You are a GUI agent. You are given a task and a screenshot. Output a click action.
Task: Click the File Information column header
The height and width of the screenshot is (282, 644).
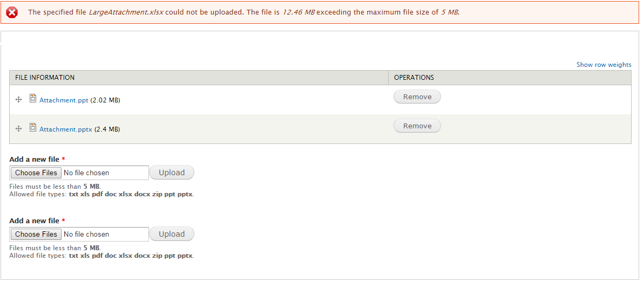45,78
